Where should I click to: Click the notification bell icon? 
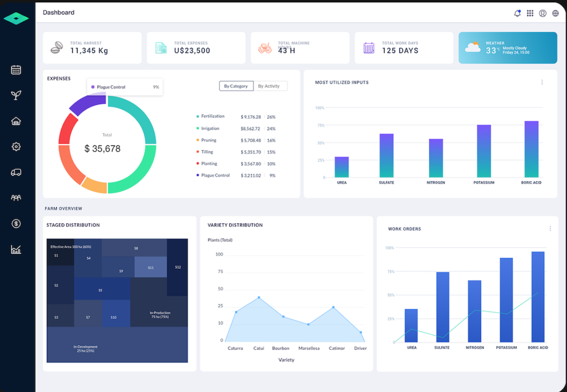pyautogui.click(x=517, y=13)
